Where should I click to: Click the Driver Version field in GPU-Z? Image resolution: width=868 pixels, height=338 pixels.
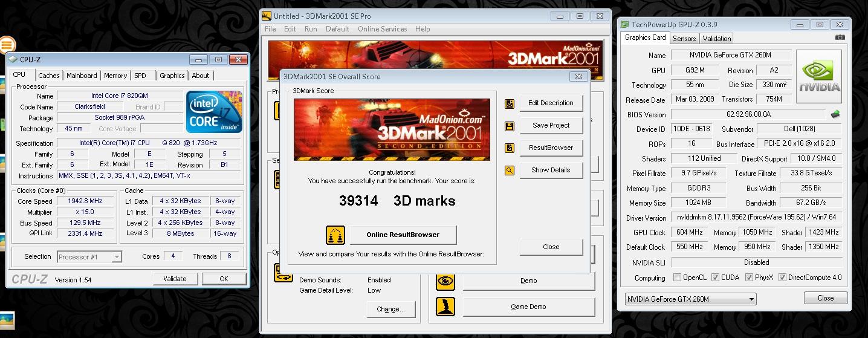pyautogui.click(x=756, y=218)
